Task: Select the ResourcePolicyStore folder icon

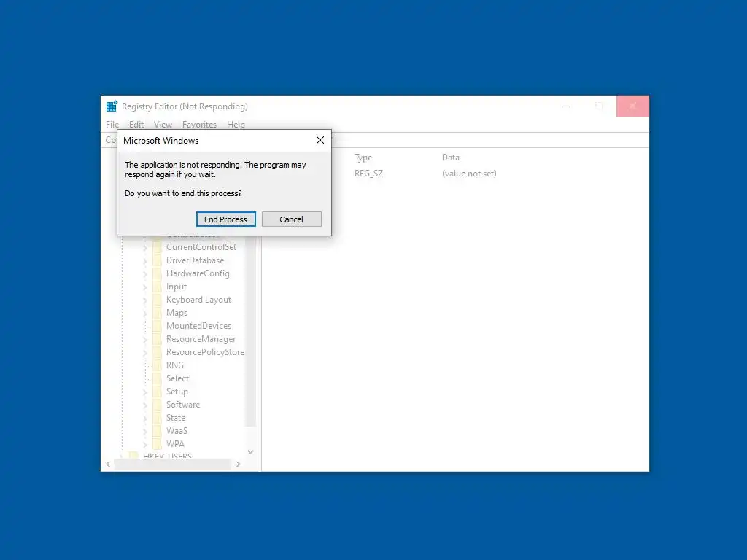Action: pos(157,352)
